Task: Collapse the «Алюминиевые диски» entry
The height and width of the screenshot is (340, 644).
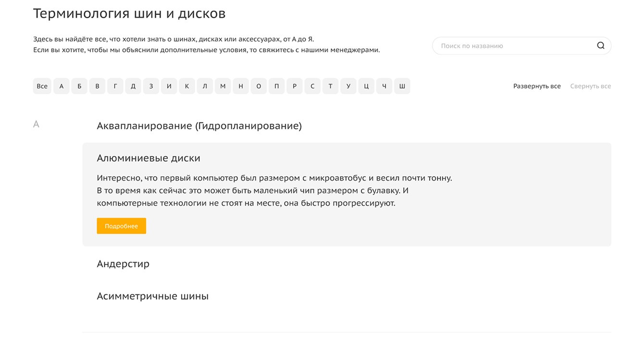Action: (149, 158)
